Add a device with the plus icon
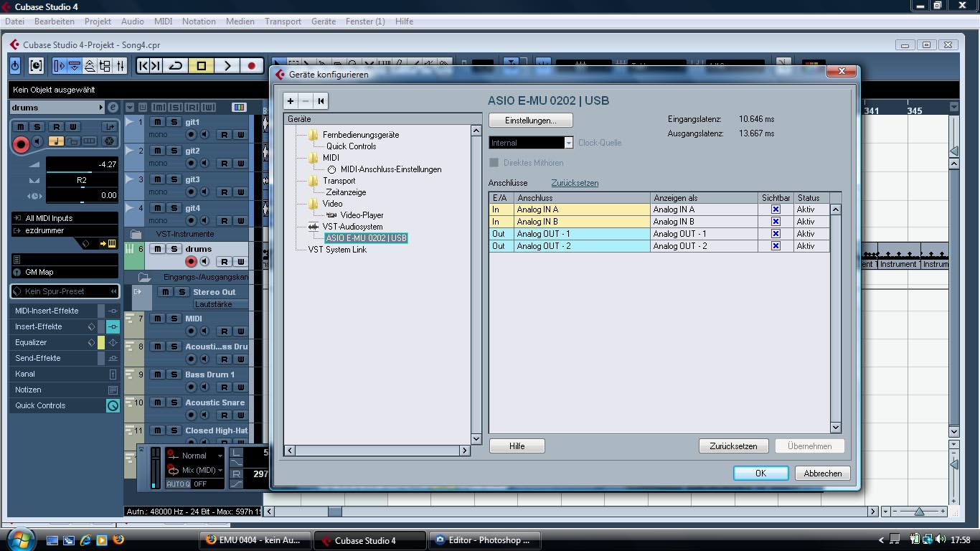The width and height of the screenshot is (980, 551). coord(291,101)
